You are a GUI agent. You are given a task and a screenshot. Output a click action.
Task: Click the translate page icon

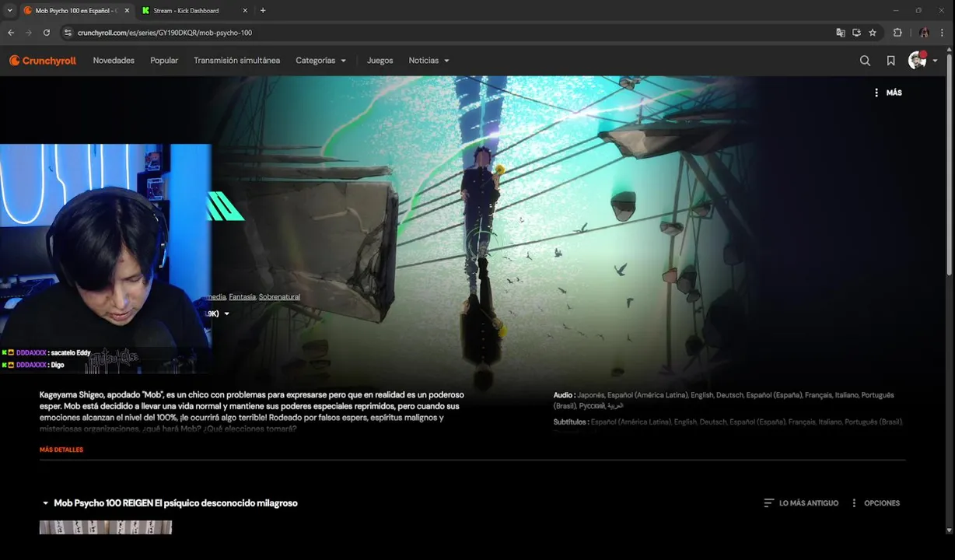click(840, 33)
